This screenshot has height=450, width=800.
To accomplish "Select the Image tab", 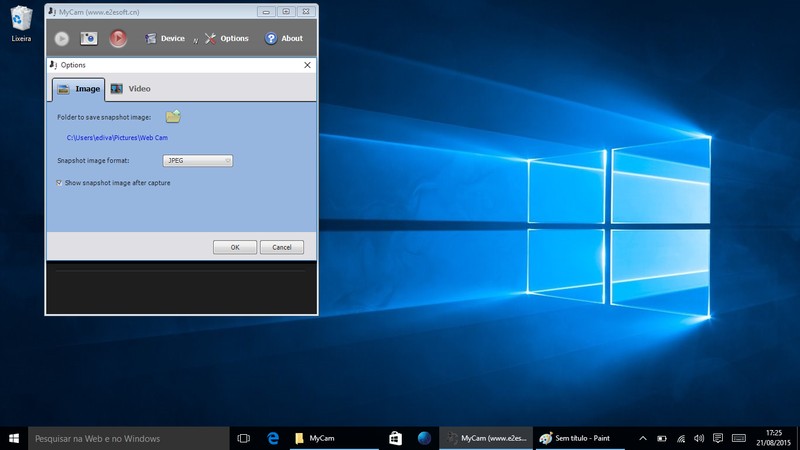I will [79, 89].
